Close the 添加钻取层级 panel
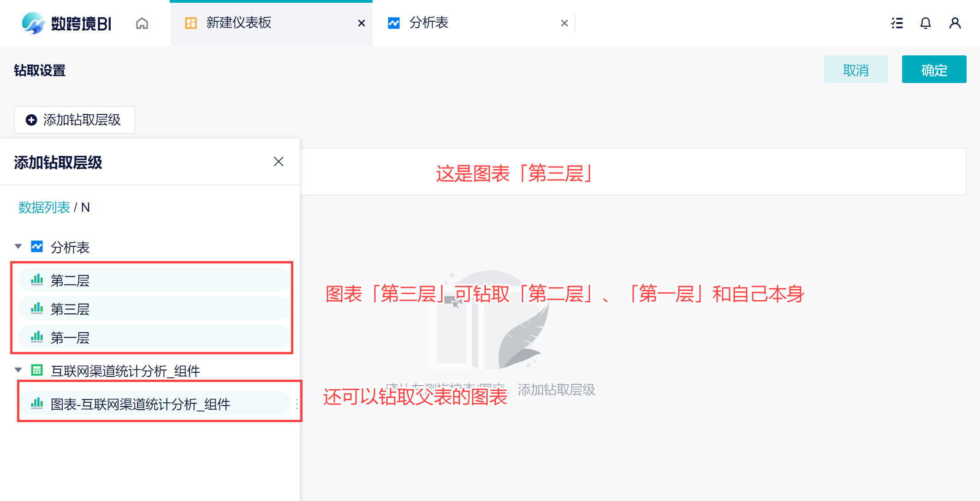The image size is (980, 501). 278,161
